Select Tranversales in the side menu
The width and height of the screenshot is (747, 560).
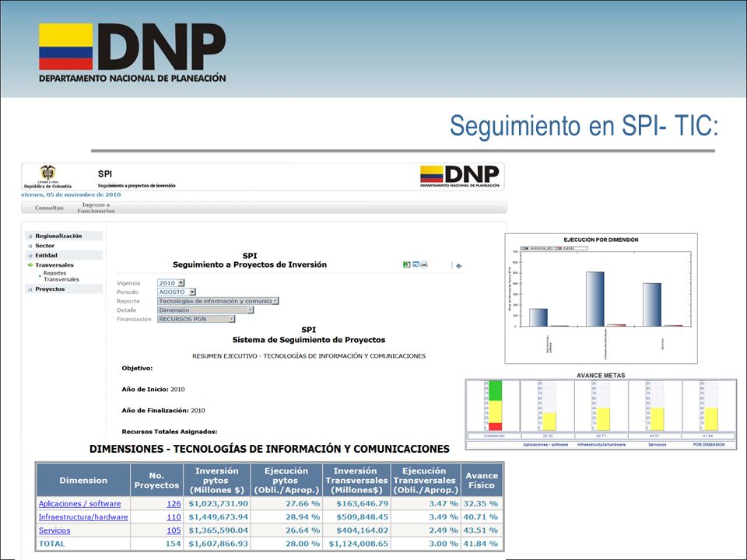point(54,265)
